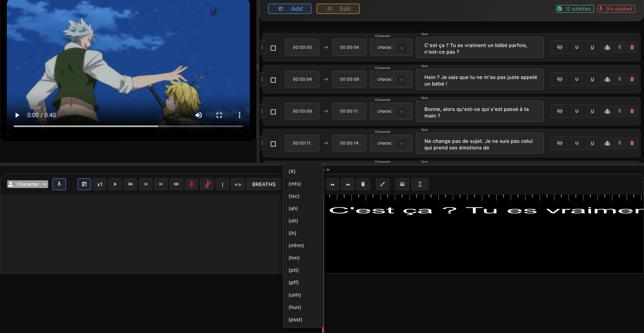Open character dropdown for 'Hein ?' row
The image size is (644, 333).
click(402, 80)
